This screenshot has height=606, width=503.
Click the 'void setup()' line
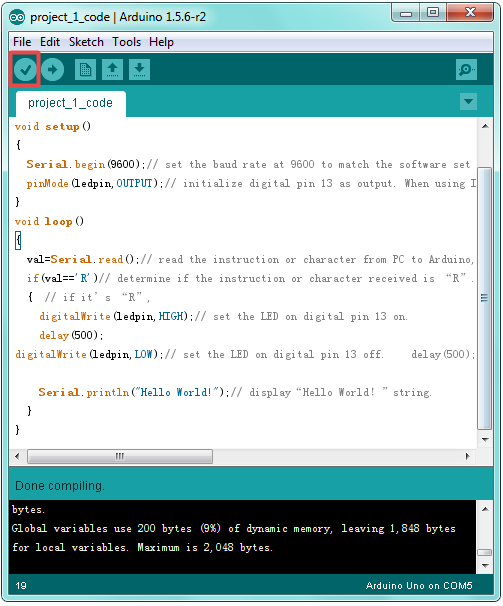(53, 127)
